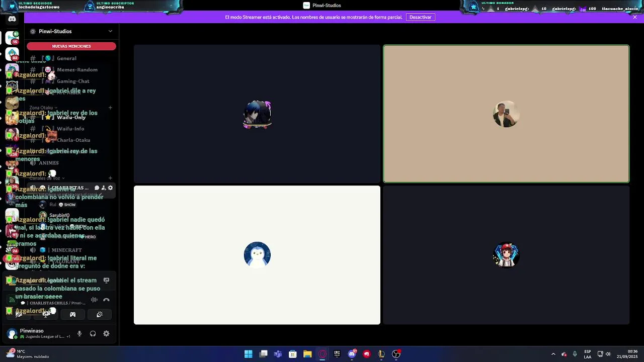Open Discord user settings gear
Screen dimensions: 644x362
106,333
